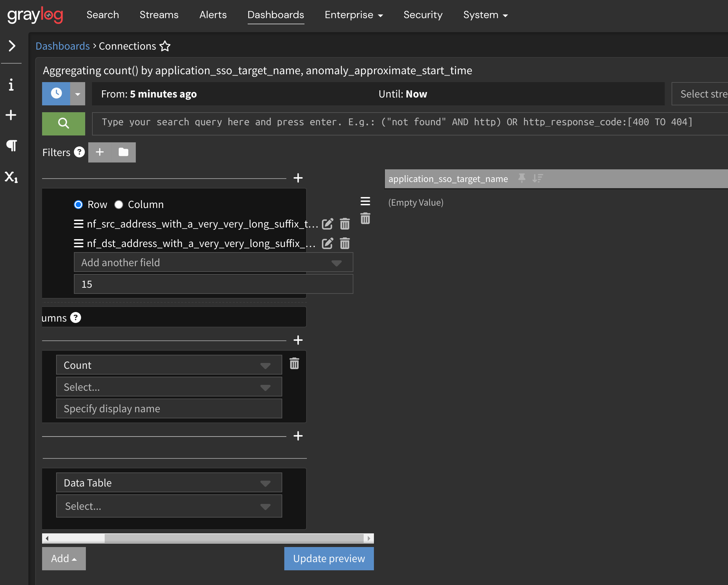The width and height of the screenshot is (728, 585).
Task: Pin the application_sso_target_name column
Action: tap(521, 178)
